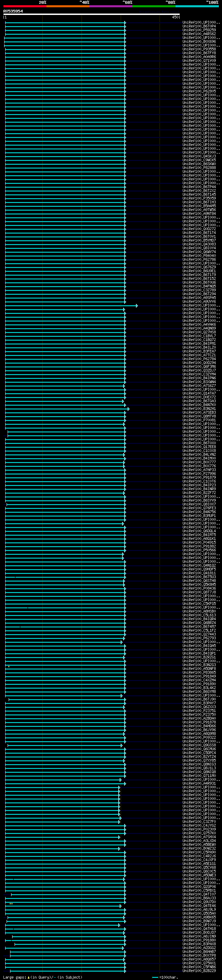Click the purple ~60% identity color segment

click(x=111, y=6)
